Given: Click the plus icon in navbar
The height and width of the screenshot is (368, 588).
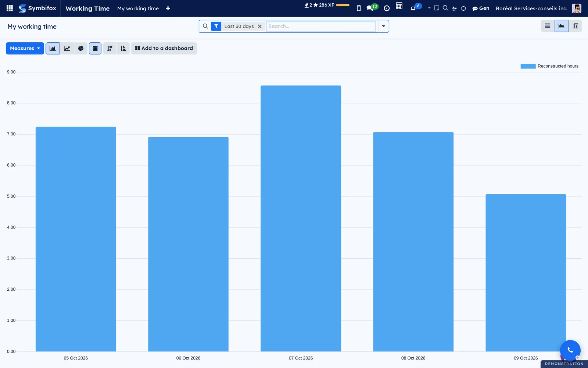Looking at the screenshot, I should point(168,8).
